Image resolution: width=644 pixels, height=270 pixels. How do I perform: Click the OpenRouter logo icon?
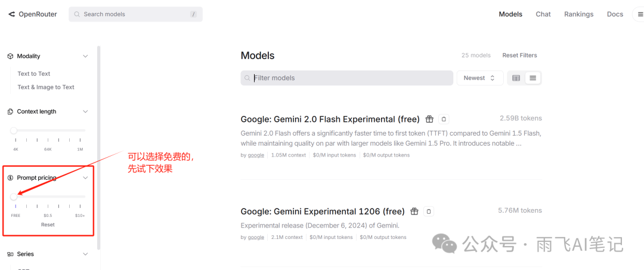point(11,14)
